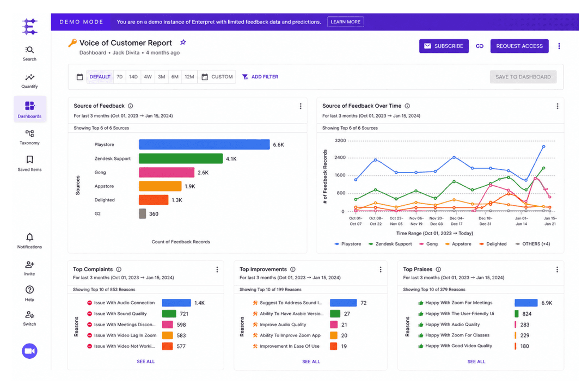
Task: Show info for Top Praises
Action: 438,269
